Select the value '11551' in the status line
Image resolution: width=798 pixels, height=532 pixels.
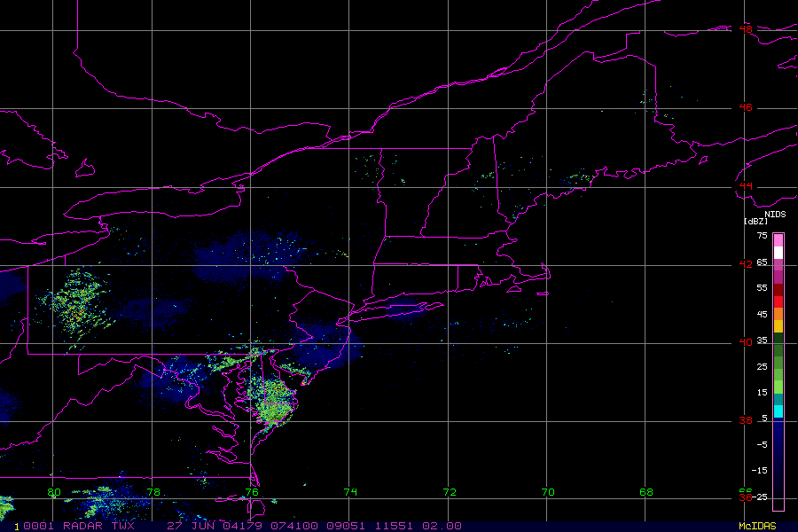coord(395,526)
